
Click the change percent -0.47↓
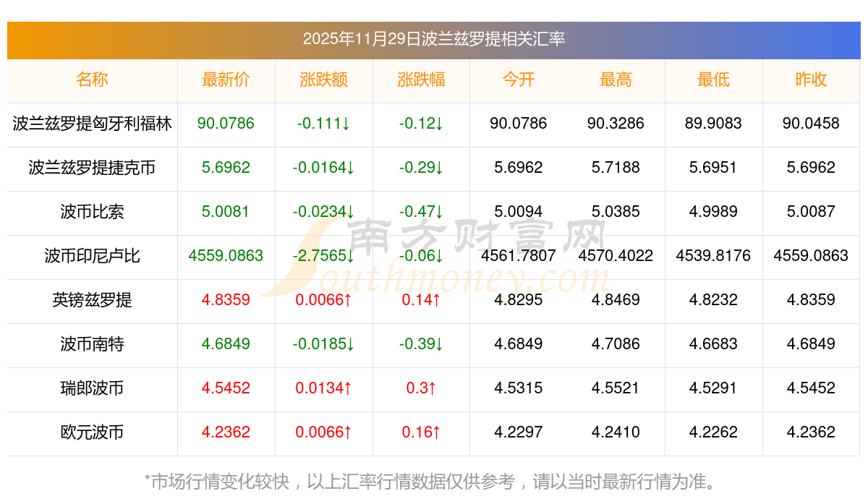click(421, 212)
